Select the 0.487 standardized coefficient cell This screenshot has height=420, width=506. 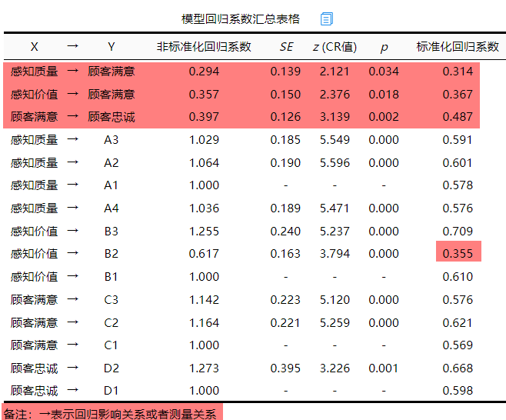tap(458, 117)
